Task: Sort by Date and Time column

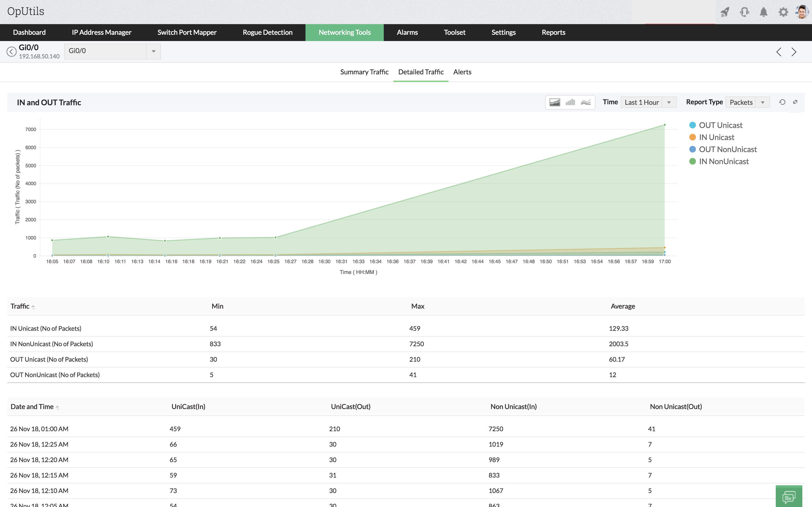Action: tap(32, 407)
